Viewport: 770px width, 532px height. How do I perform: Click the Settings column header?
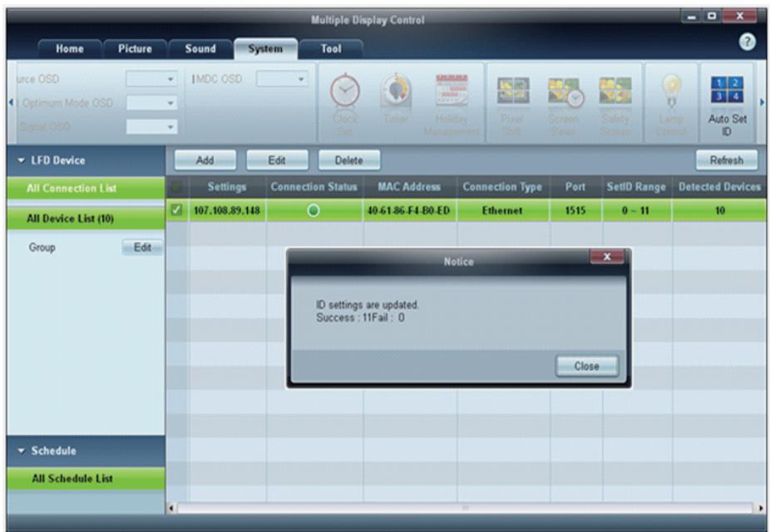point(227,187)
